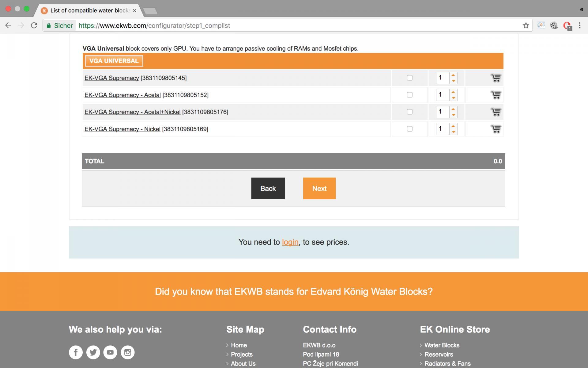Viewport: 588px width, 368px height.
Task: Click first pale extension icon in toolbar
Action: click(x=541, y=25)
